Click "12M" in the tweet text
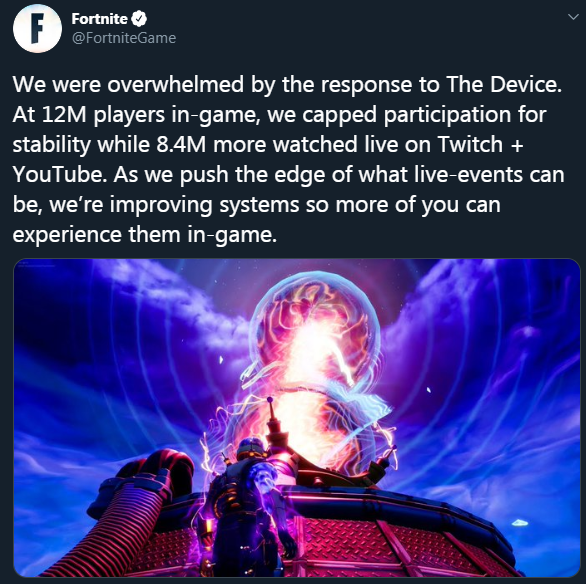 [64, 114]
